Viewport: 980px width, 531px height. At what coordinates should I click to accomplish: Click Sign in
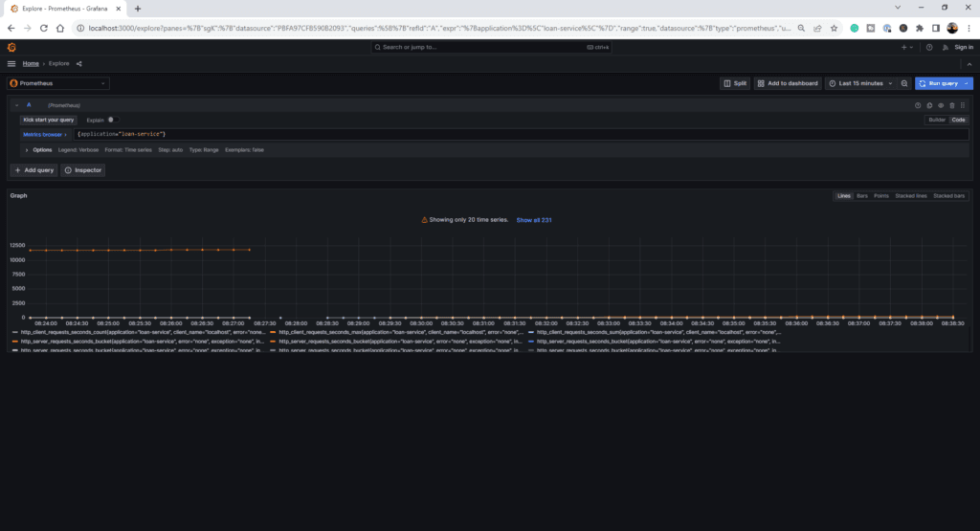click(x=964, y=48)
